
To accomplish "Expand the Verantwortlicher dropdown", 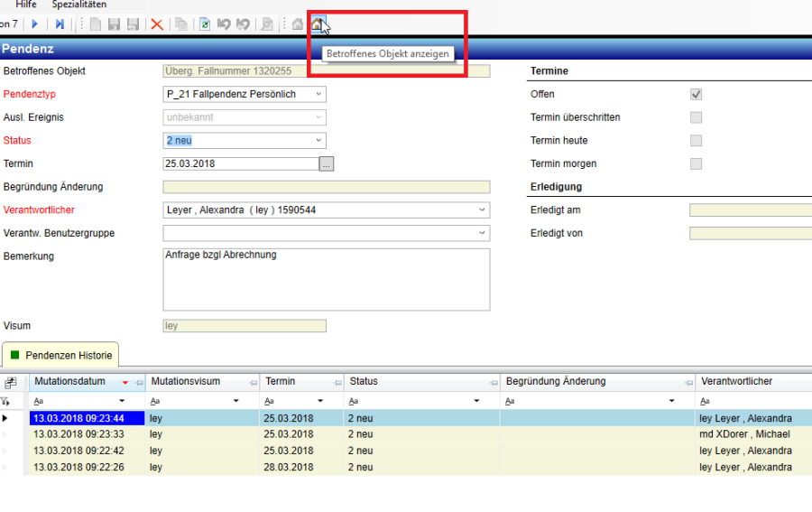I will pos(482,210).
